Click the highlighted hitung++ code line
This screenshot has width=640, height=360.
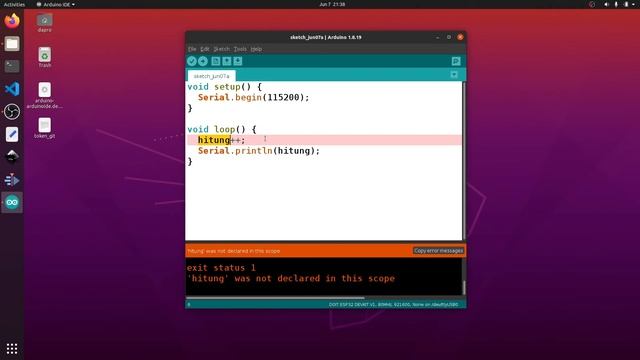[x=324, y=140]
